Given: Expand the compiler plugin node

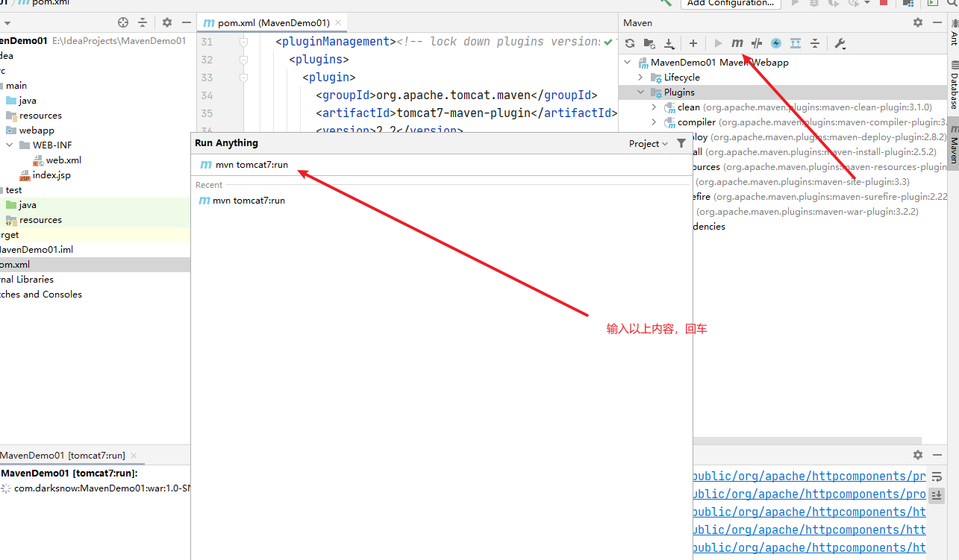Looking at the screenshot, I should 654,122.
